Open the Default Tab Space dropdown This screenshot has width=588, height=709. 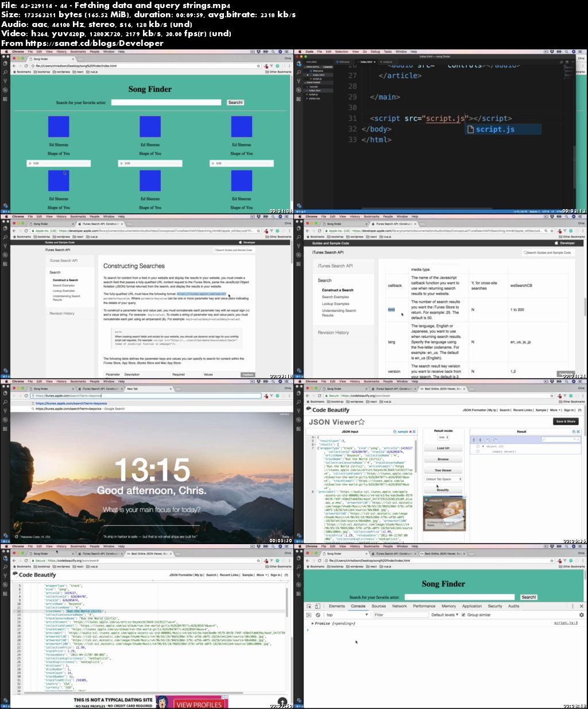click(443, 479)
